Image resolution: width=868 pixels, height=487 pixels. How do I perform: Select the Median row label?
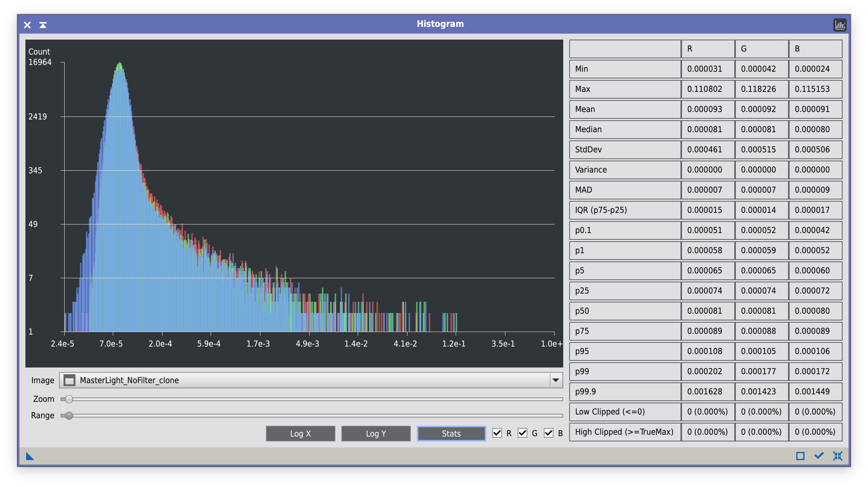tap(625, 130)
